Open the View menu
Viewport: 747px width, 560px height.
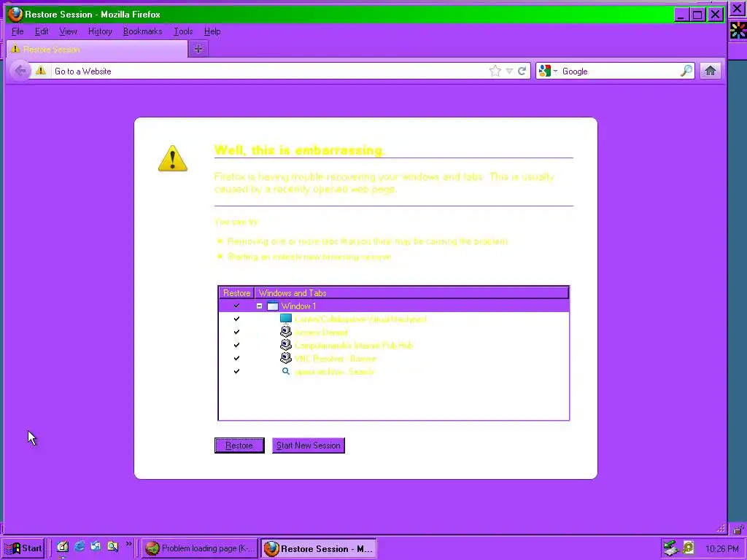coord(68,31)
